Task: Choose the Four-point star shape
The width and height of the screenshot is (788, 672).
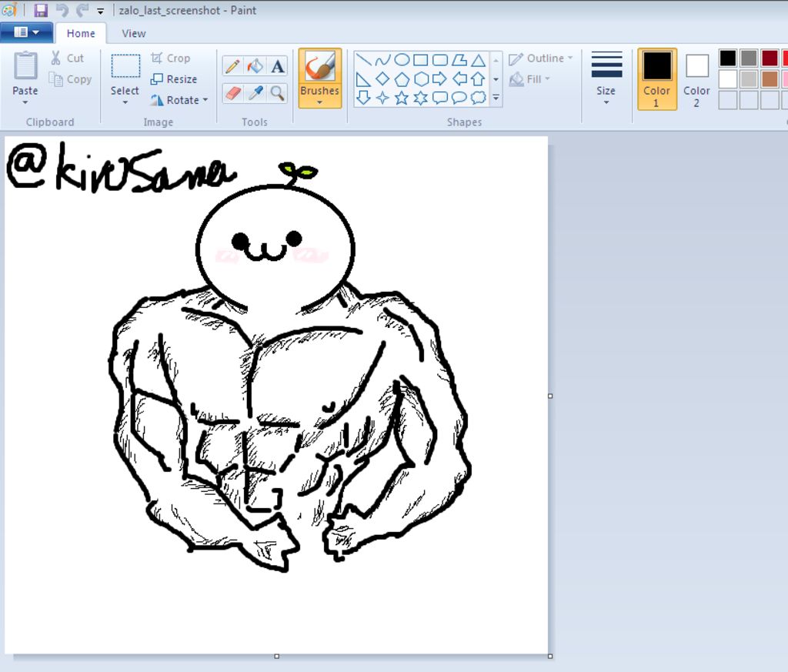Action: [x=382, y=98]
